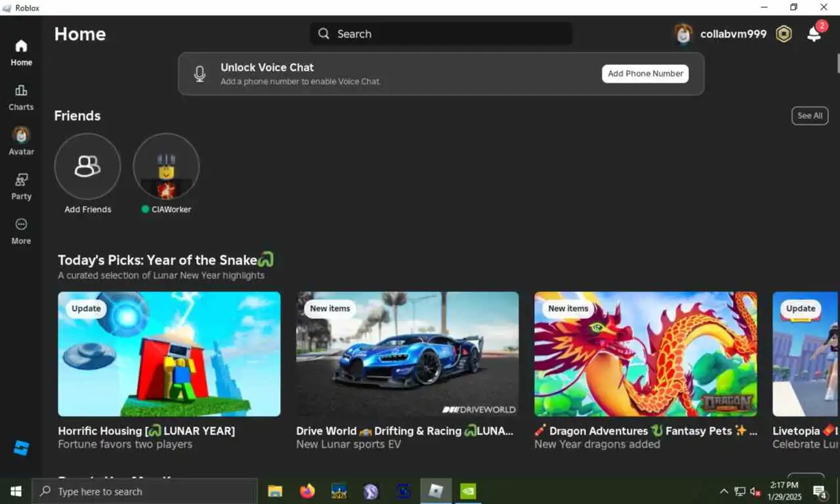
Task: Click 'New Year dragons added' subtitle
Action: (x=597, y=444)
